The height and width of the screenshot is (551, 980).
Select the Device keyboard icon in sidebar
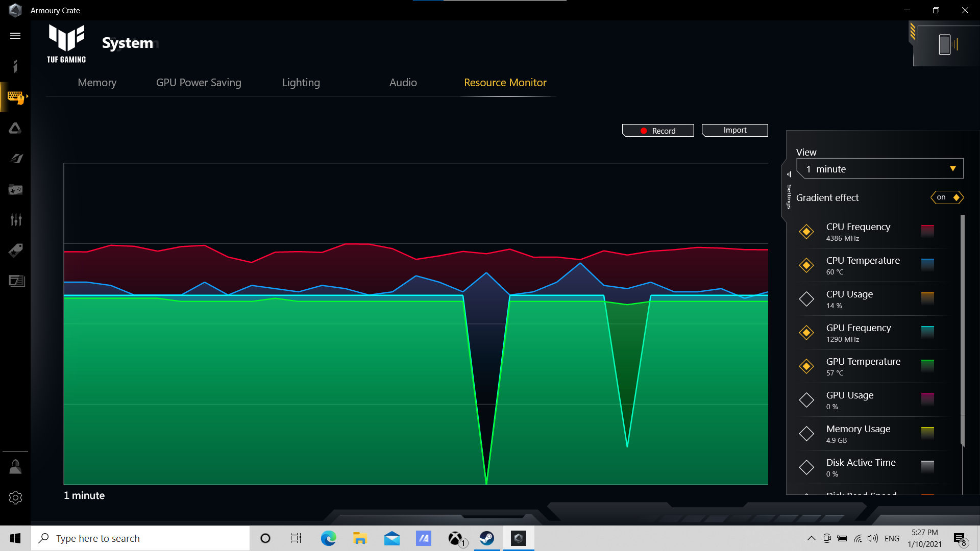tap(15, 97)
